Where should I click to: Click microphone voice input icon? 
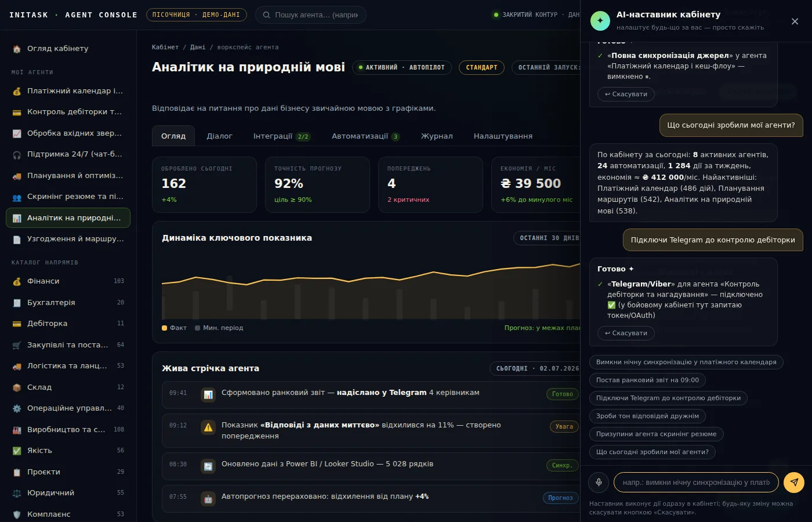pos(599,483)
